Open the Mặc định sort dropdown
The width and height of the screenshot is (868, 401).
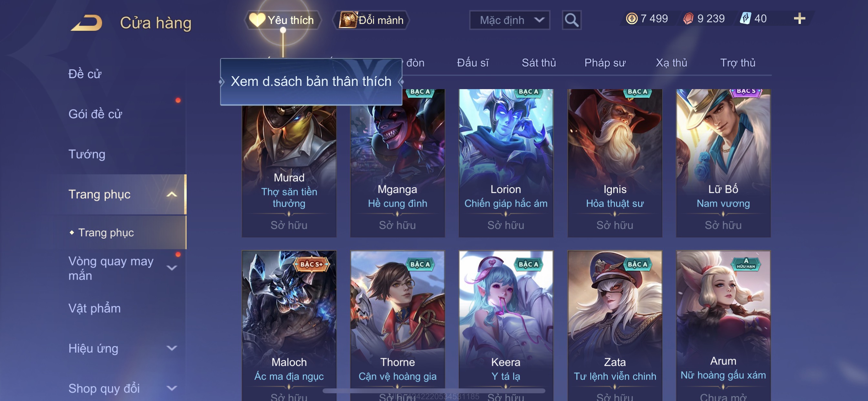[x=510, y=20]
